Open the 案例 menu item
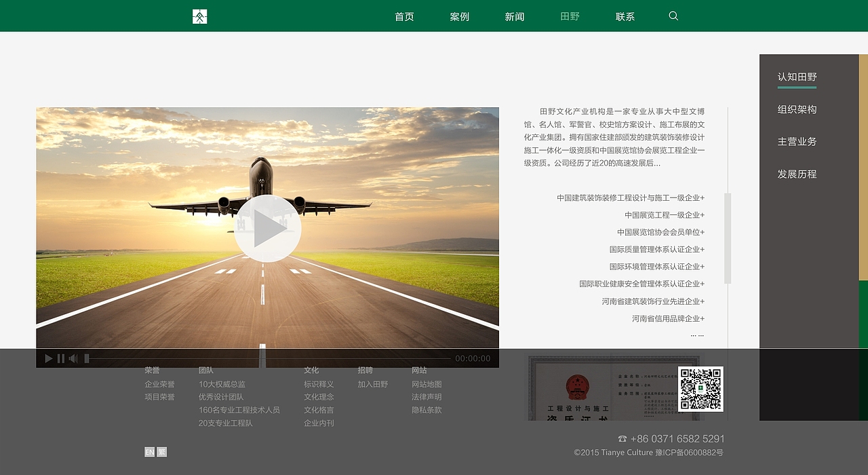 460,16
